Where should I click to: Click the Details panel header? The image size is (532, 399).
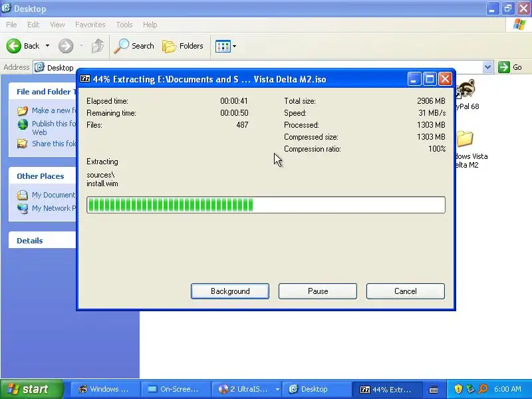pyautogui.click(x=42, y=241)
